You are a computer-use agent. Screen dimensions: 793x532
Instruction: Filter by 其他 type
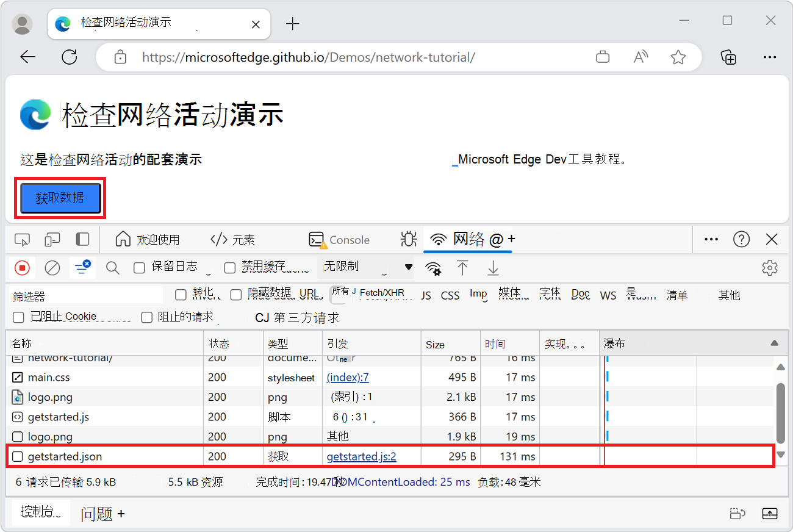click(729, 295)
